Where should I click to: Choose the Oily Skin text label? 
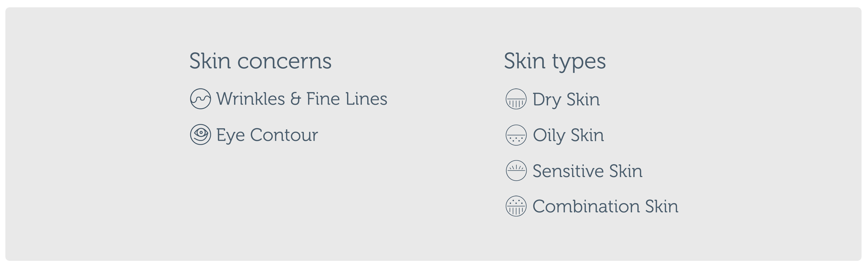[568, 135]
